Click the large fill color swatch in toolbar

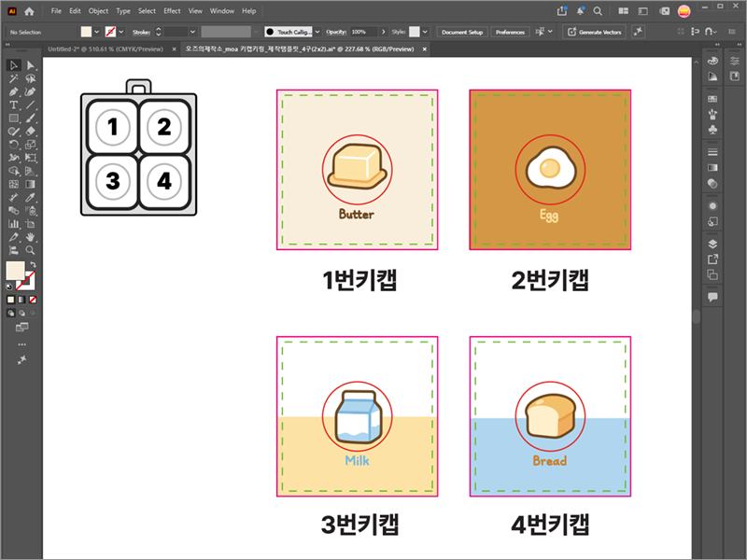[15, 271]
